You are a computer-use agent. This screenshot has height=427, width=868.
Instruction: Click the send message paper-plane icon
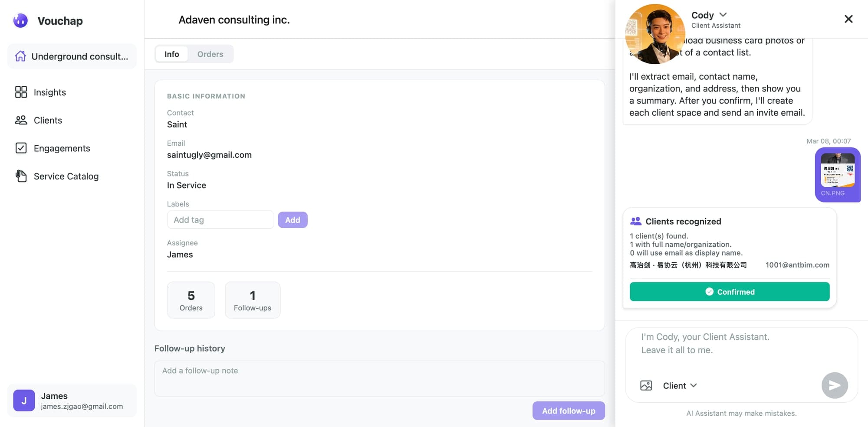834,385
